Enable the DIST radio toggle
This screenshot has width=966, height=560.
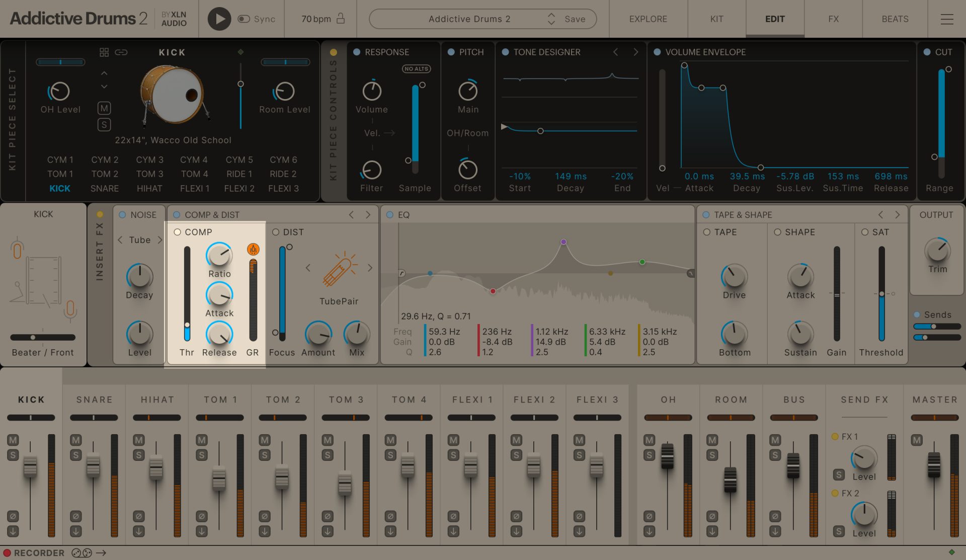(276, 232)
